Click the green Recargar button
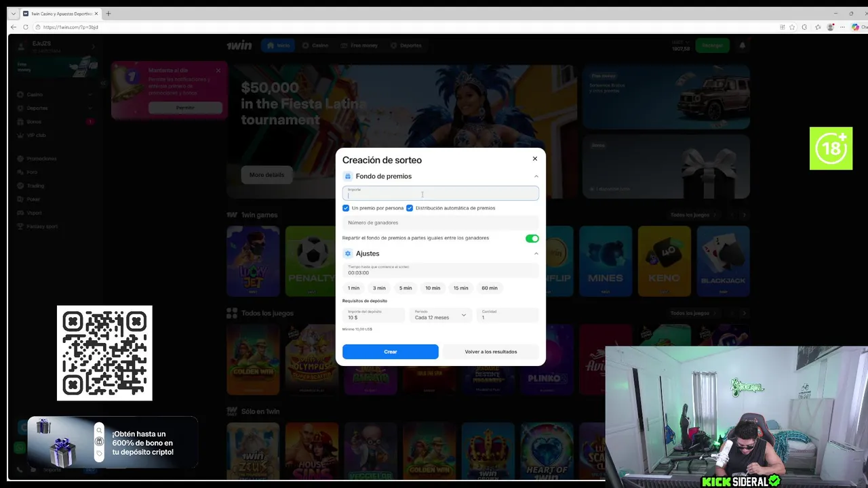Viewport: 868px width, 488px height. pyautogui.click(x=712, y=45)
